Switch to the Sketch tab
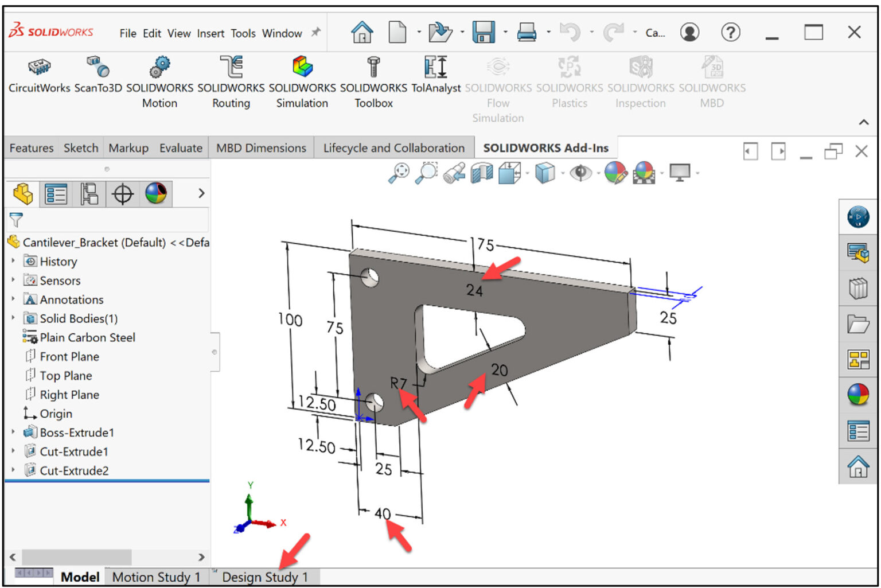 tap(80, 147)
